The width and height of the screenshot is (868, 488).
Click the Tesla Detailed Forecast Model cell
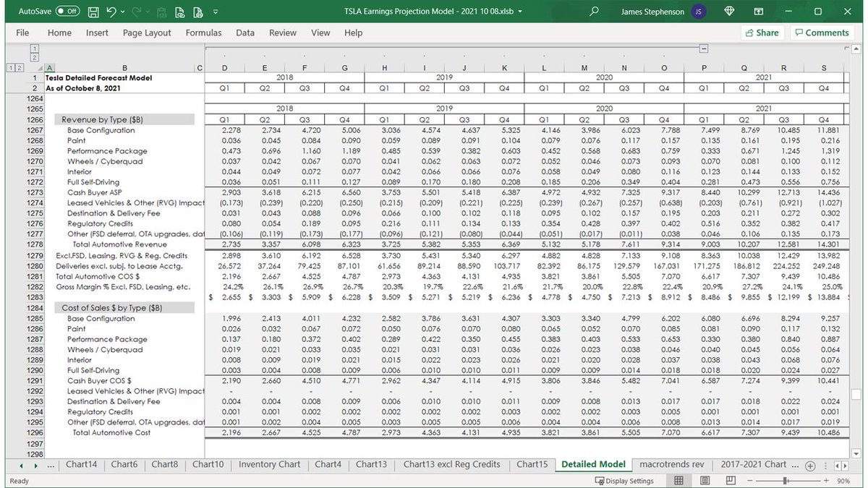98,77
